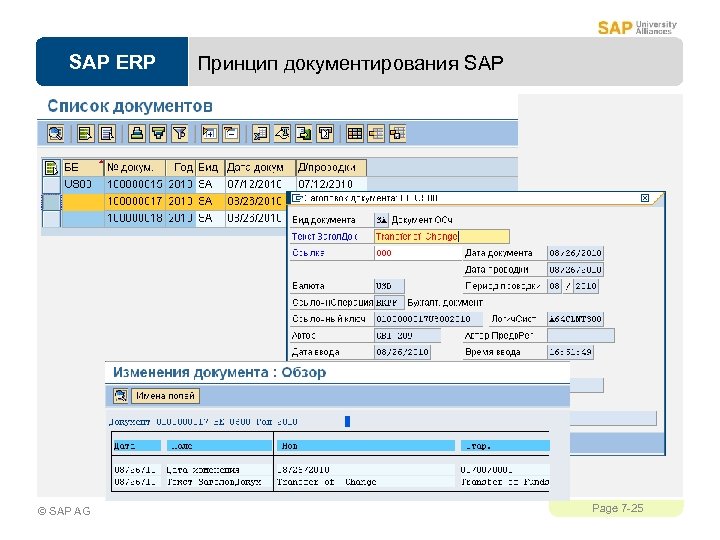
Task: Click the 07/12/2010 posting date cell
Action: [x=331, y=185]
